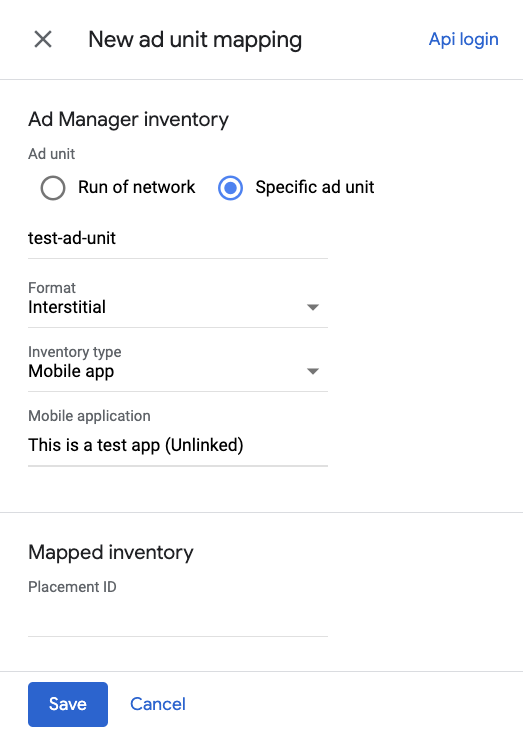Click the 'Mapped inventory' section heading

pyautogui.click(x=111, y=552)
